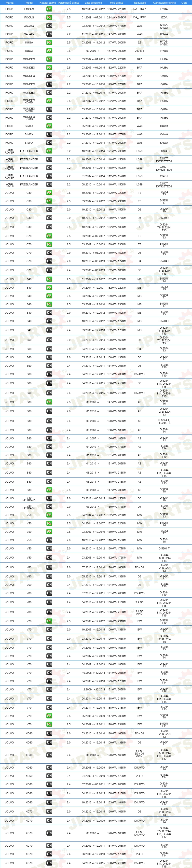Click the ON icon for XC60 D3 / D4 row

(49, 733)
